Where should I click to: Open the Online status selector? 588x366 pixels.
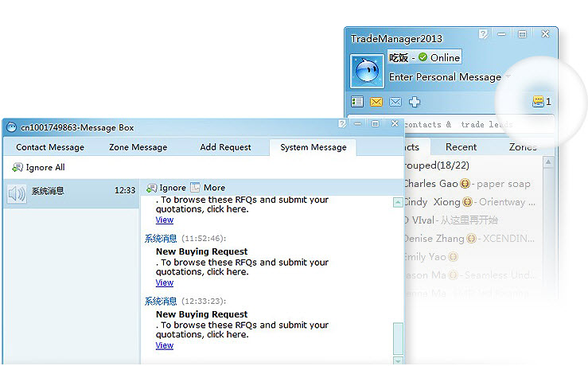438,57
